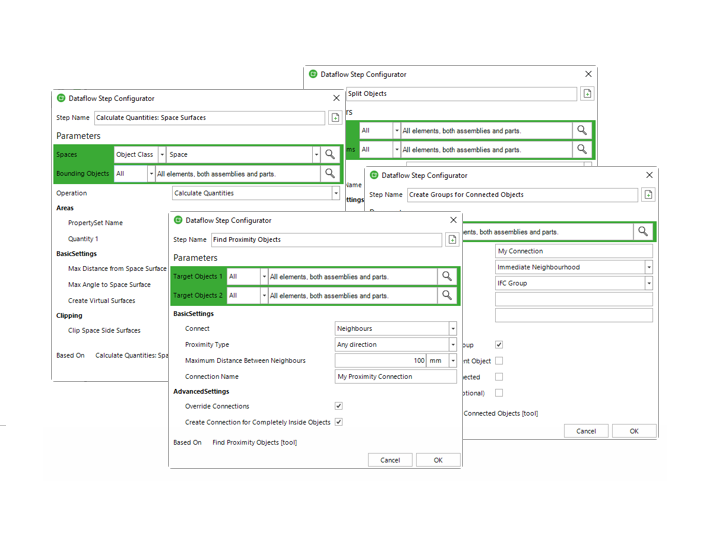Open Bounding Objects All dropdown
Image resolution: width=720 pixels, height=557 pixels.
coord(151,174)
